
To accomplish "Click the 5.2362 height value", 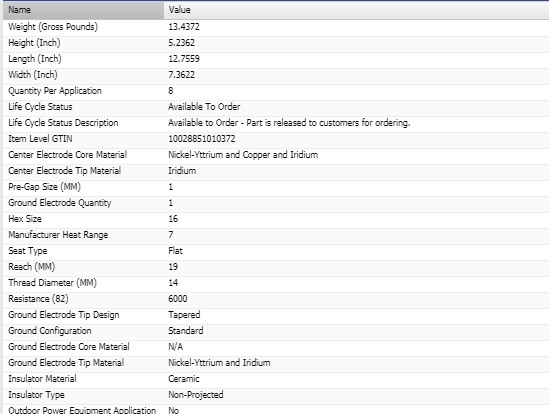I will [x=181, y=43].
